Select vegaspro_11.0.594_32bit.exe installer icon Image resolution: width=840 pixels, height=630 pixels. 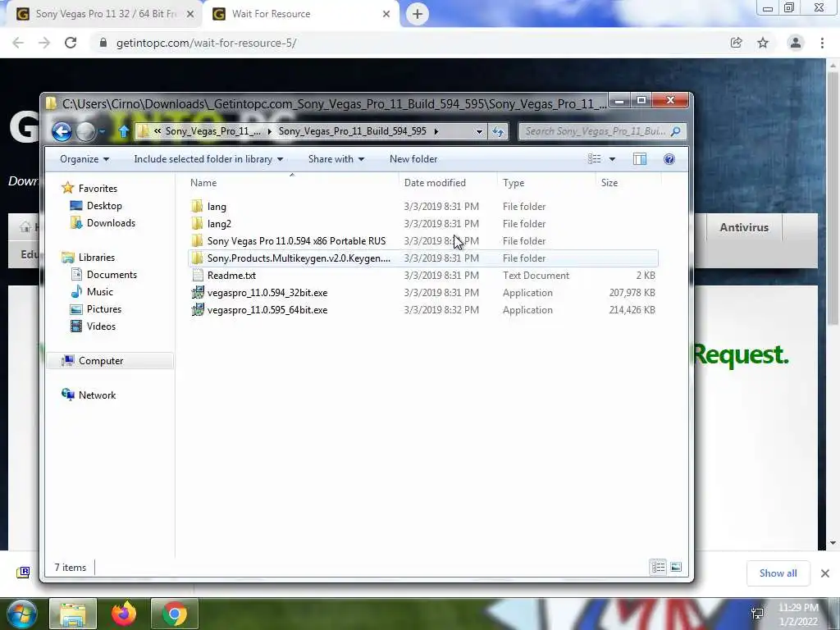click(x=198, y=293)
